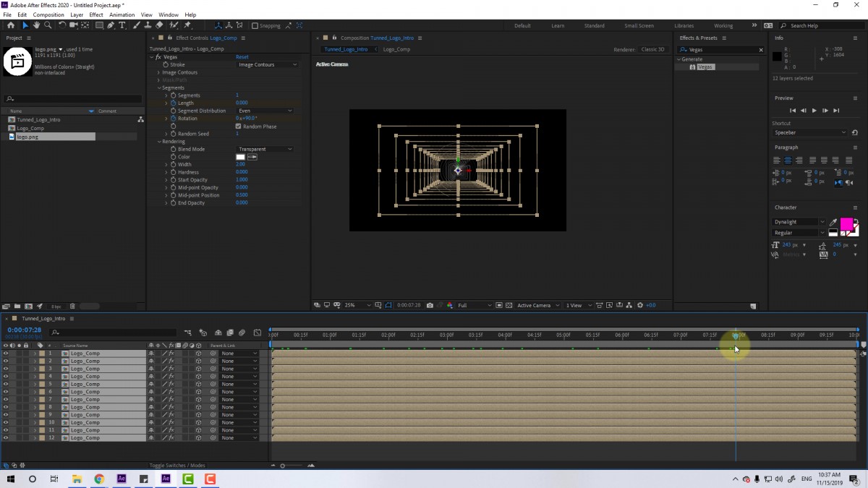Open the Segment Distribution dropdown set to Even

click(x=265, y=111)
